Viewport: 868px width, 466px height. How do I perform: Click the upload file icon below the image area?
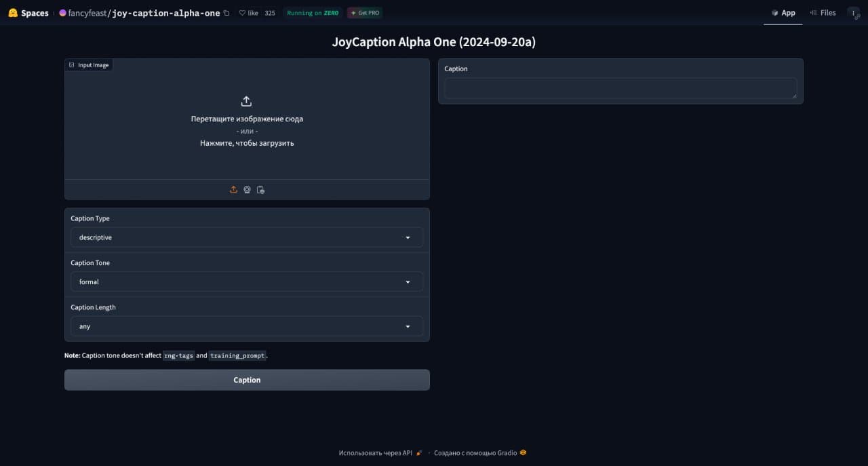coord(233,190)
